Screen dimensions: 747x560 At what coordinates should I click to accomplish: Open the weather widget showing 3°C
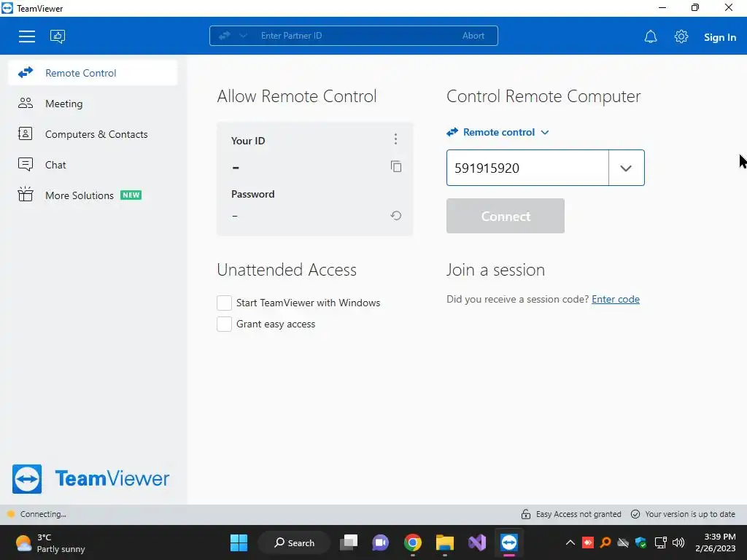click(50, 542)
